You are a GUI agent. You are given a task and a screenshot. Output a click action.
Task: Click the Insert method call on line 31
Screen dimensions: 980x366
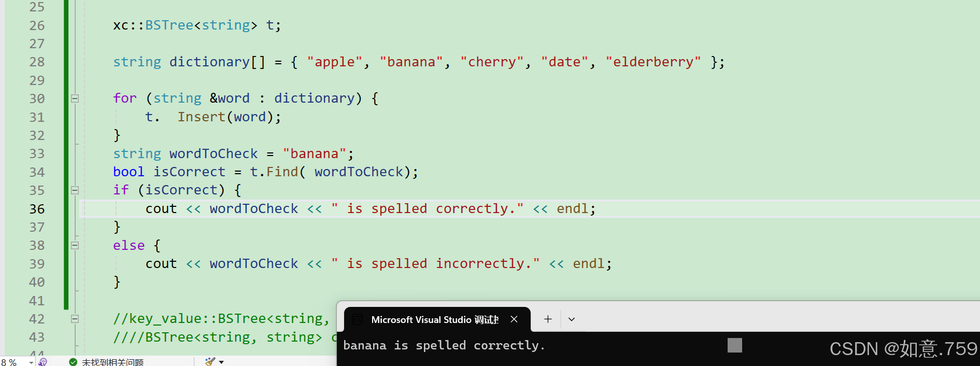coord(201,117)
